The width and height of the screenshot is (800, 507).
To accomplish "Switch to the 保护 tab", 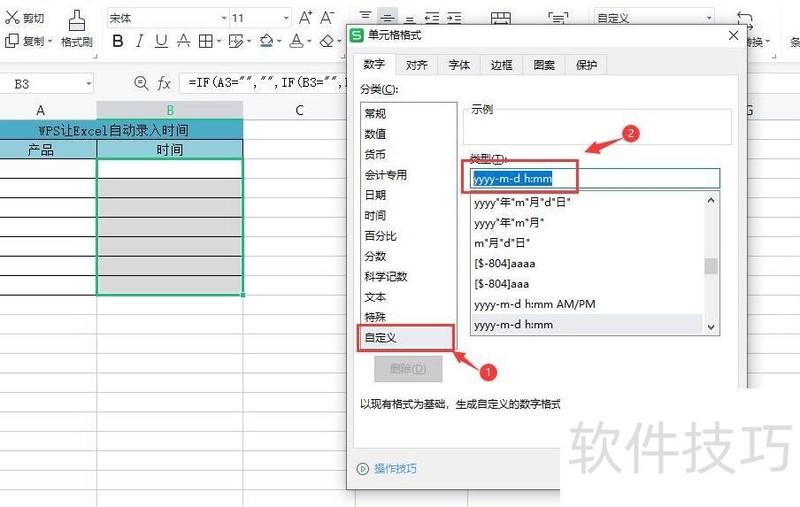I will [x=586, y=65].
